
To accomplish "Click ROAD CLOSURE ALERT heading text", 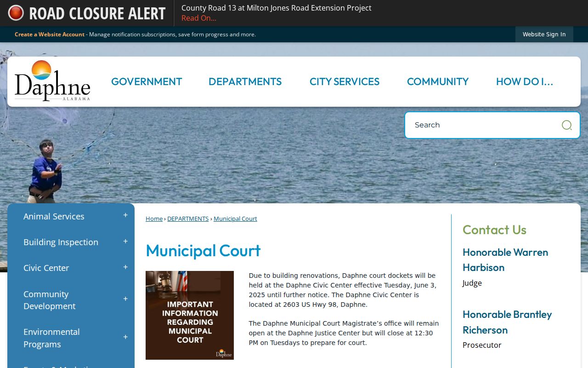I will 97,13.
